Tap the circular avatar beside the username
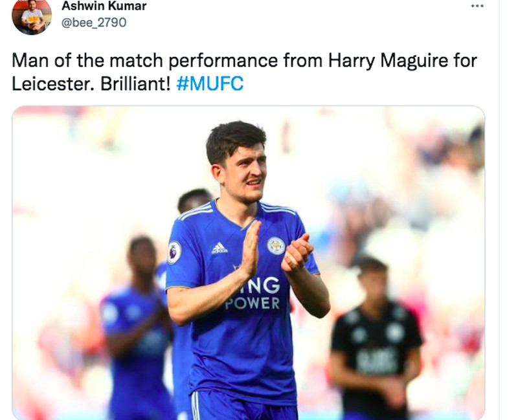 (30, 17)
